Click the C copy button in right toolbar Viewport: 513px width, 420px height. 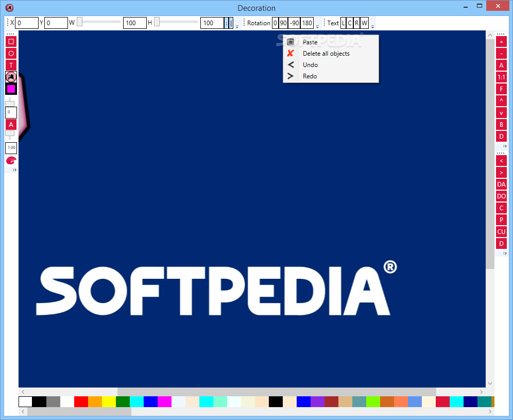(501, 208)
